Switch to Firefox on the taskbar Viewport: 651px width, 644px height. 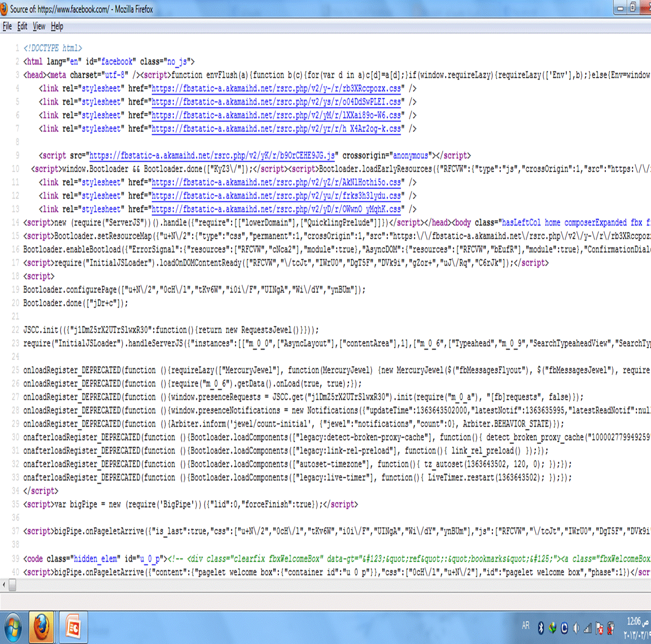(x=41, y=628)
